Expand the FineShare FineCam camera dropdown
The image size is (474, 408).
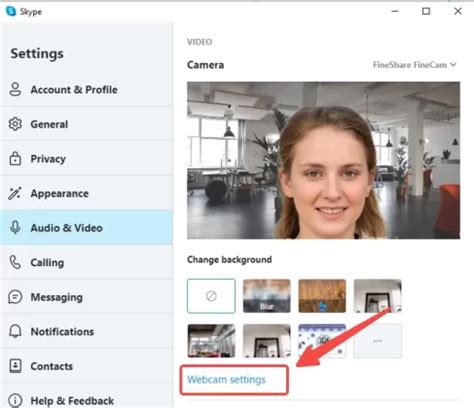click(x=414, y=65)
